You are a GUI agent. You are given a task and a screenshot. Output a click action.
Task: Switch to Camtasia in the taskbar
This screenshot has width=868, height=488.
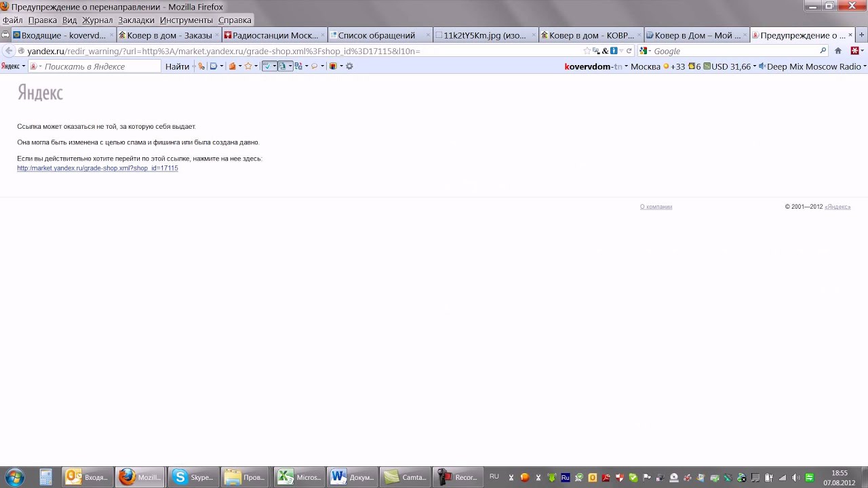point(404,477)
